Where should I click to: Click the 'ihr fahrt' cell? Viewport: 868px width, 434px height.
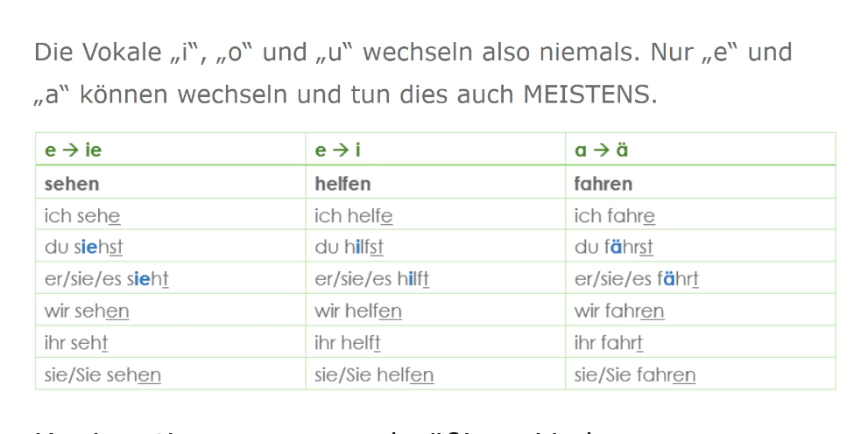(609, 344)
